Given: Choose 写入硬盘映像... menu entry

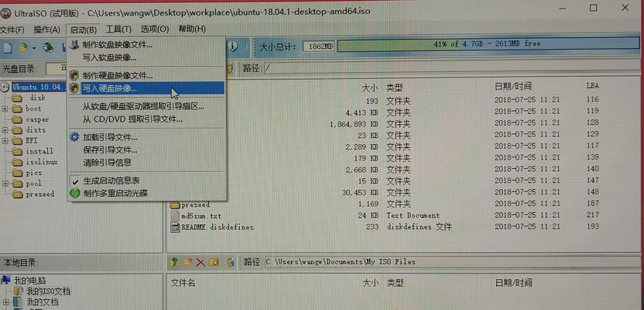Looking at the screenshot, I should click(x=146, y=88).
